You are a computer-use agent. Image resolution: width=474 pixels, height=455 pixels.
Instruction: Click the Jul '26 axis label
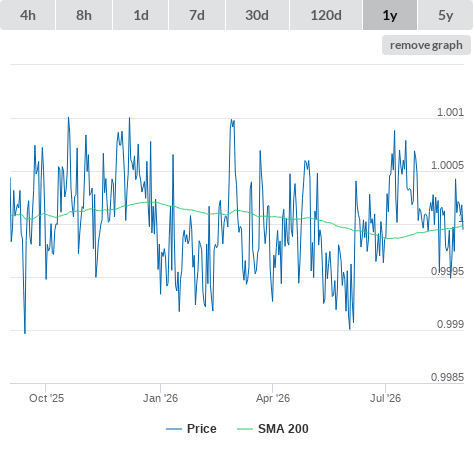tap(385, 398)
